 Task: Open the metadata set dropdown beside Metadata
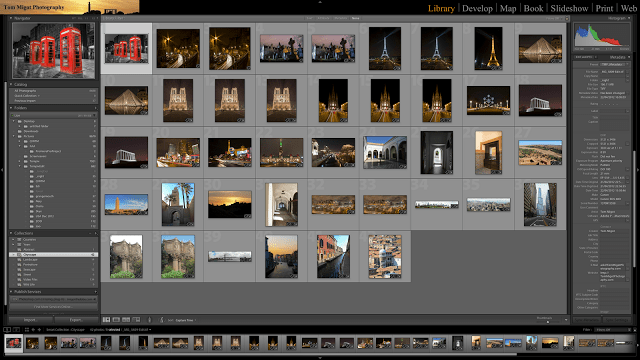586,57
